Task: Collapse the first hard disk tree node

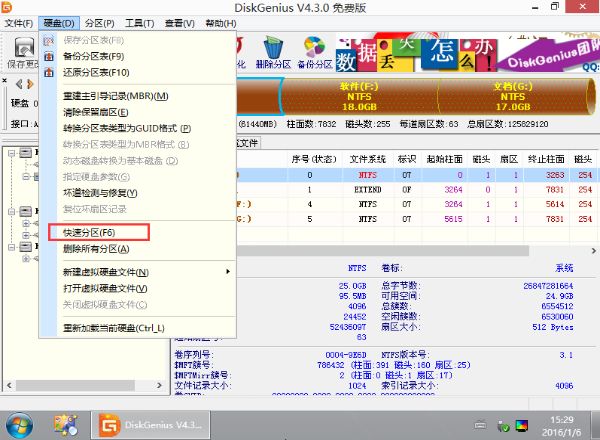Action: (11, 153)
